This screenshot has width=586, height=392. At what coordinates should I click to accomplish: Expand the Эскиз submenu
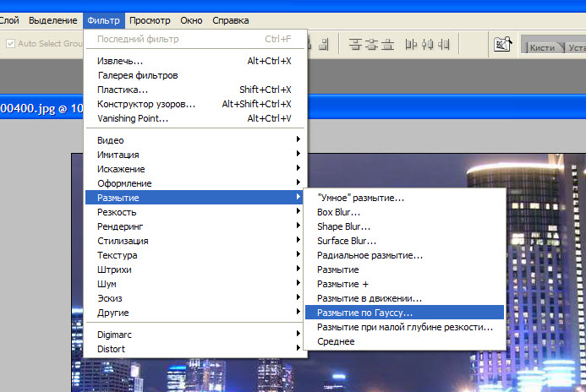tap(194, 298)
